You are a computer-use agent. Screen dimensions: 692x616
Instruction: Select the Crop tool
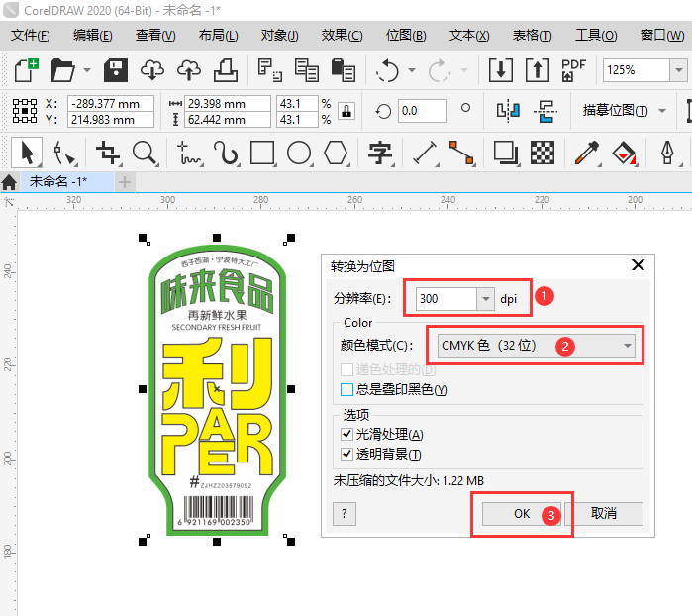pyautogui.click(x=108, y=154)
